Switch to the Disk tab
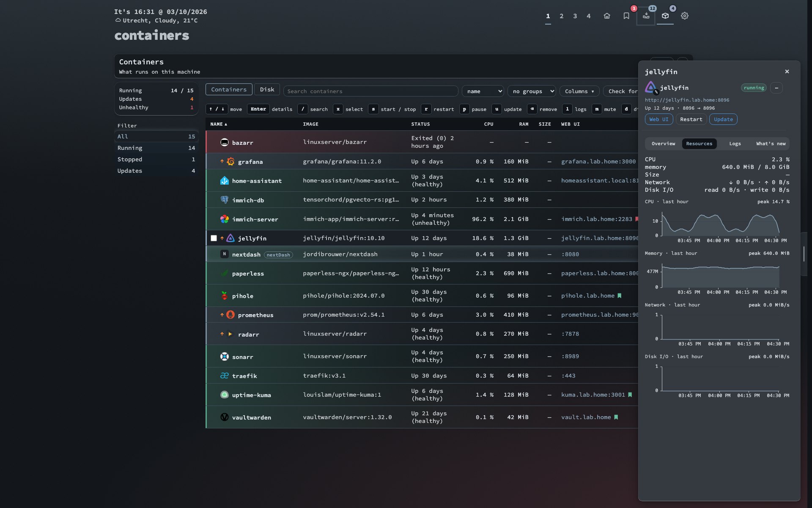This screenshot has width=812, height=508. 267,89
